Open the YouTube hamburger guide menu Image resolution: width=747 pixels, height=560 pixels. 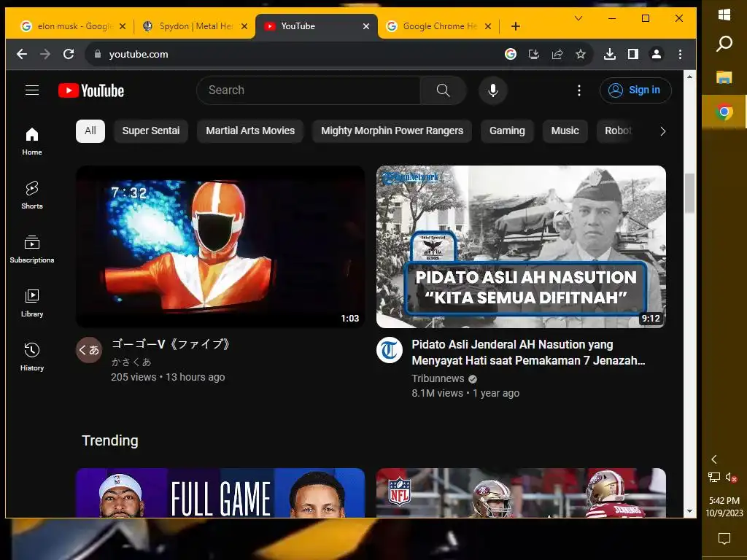coord(32,90)
